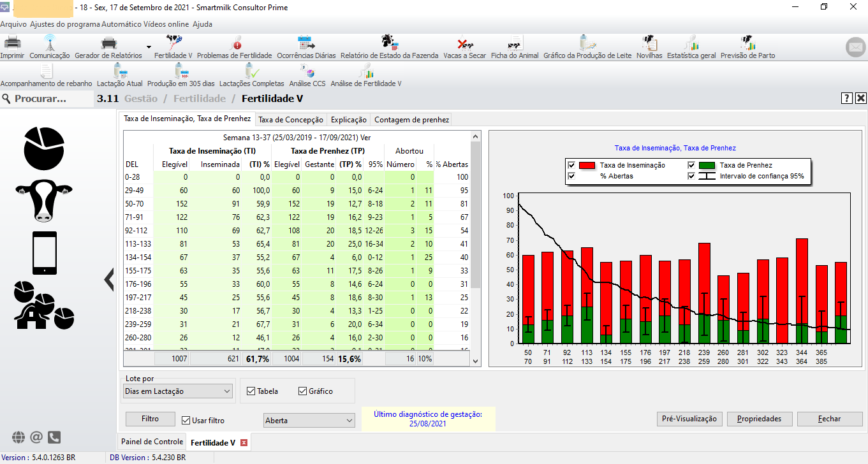Click the globe web icon
Image resolution: width=868 pixels, height=464 pixels.
[x=18, y=437]
